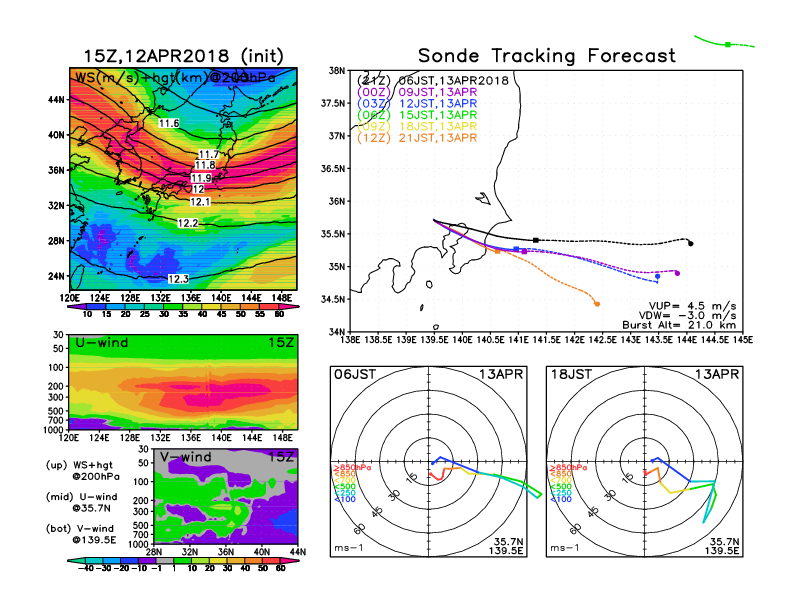Click the orange square burst marker on 12Z track
792x612 pixels.
pyautogui.click(x=498, y=251)
